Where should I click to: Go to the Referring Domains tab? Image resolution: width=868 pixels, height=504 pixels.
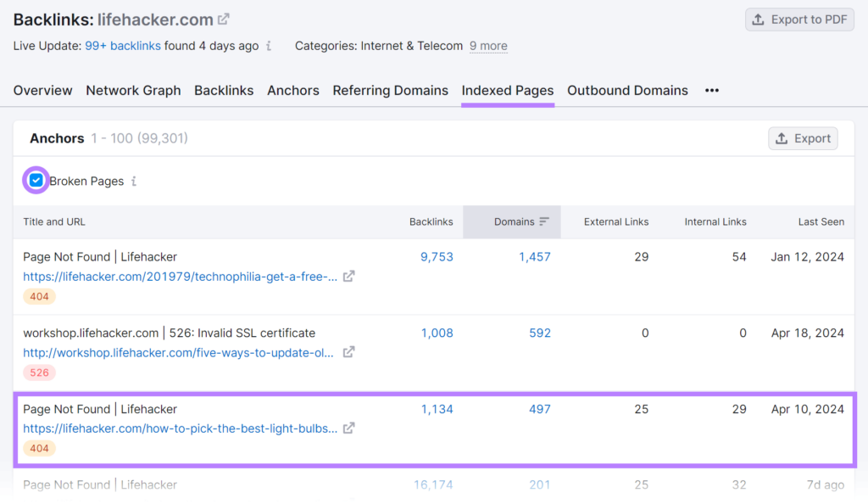click(x=390, y=90)
